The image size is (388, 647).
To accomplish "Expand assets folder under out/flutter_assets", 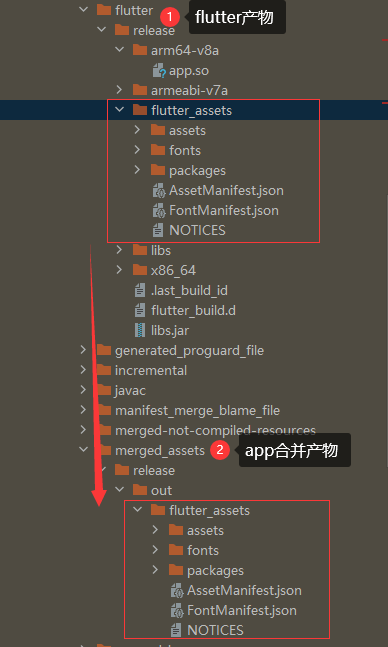I will 156,530.
